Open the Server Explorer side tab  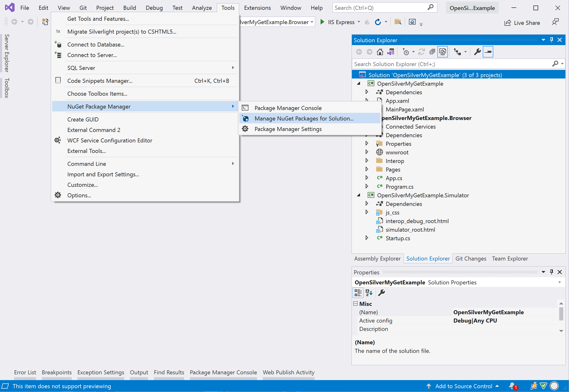coord(7,53)
